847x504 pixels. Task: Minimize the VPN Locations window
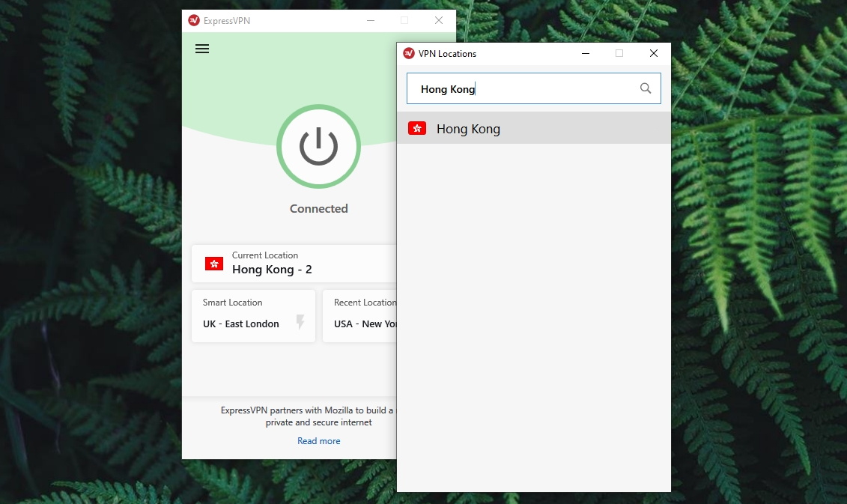coord(586,53)
